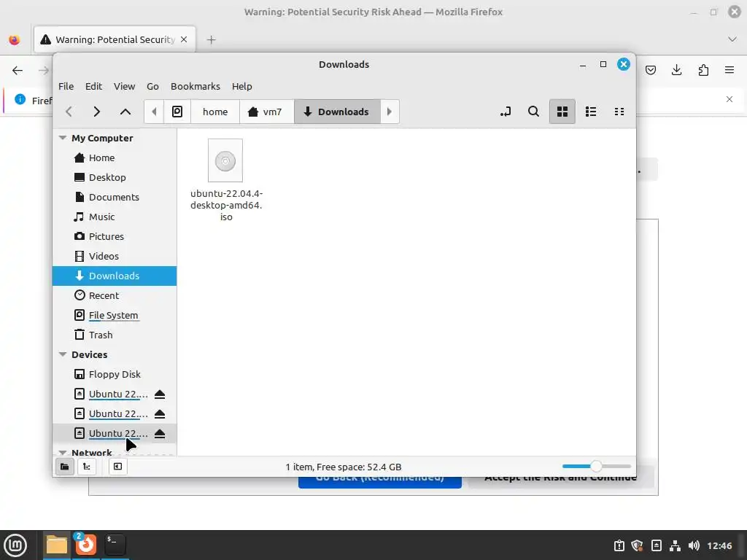Go up to parent folder

point(125,112)
